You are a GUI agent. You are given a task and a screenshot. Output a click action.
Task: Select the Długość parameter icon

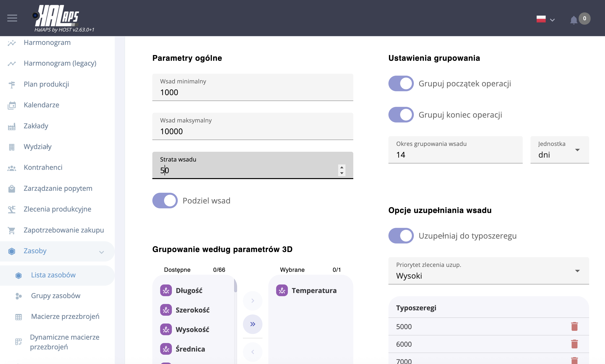click(x=166, y=291)
